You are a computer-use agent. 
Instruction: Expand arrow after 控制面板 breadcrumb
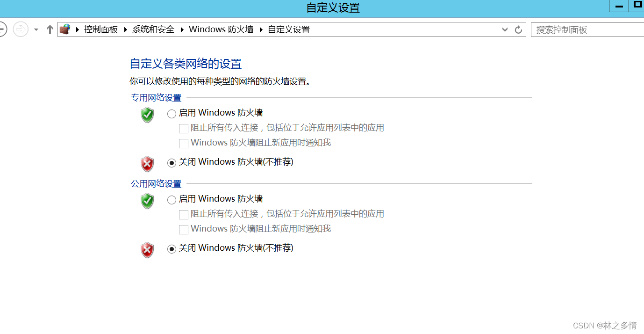pos(125,29)
